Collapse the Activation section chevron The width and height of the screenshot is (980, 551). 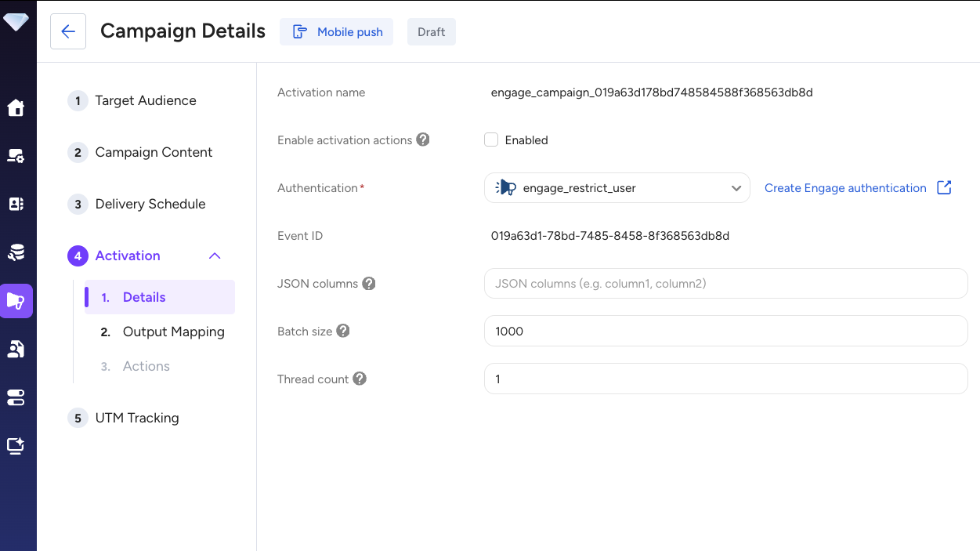coord(215,256)
